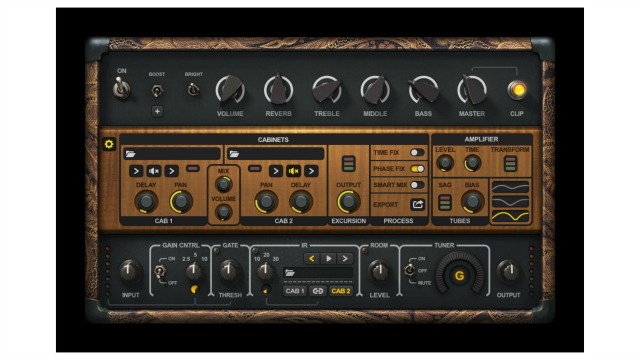Screen dimensions: 640x360
Task: Flip the Boost toggle switch
Action: point(156,90)
